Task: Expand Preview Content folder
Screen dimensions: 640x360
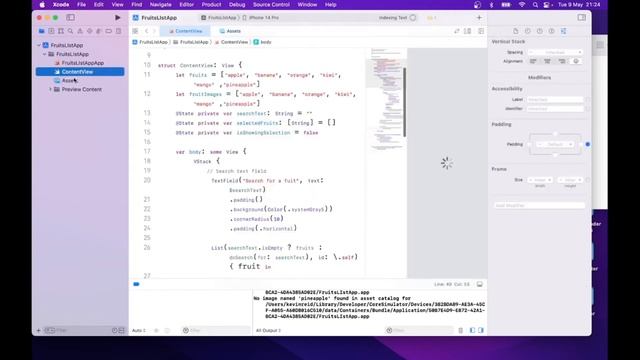Action: 51,89
